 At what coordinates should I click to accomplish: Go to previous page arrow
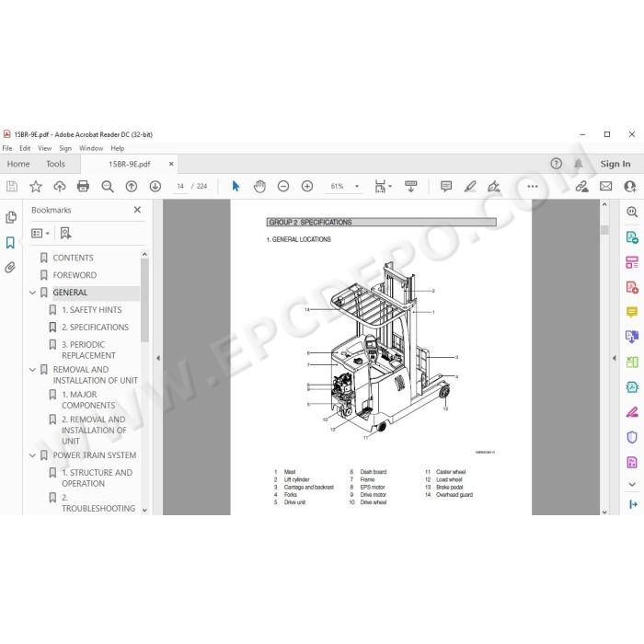[x=131, y=187]
